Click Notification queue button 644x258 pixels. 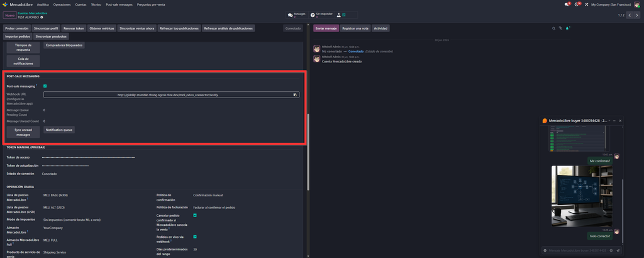(x=59, y=130)
